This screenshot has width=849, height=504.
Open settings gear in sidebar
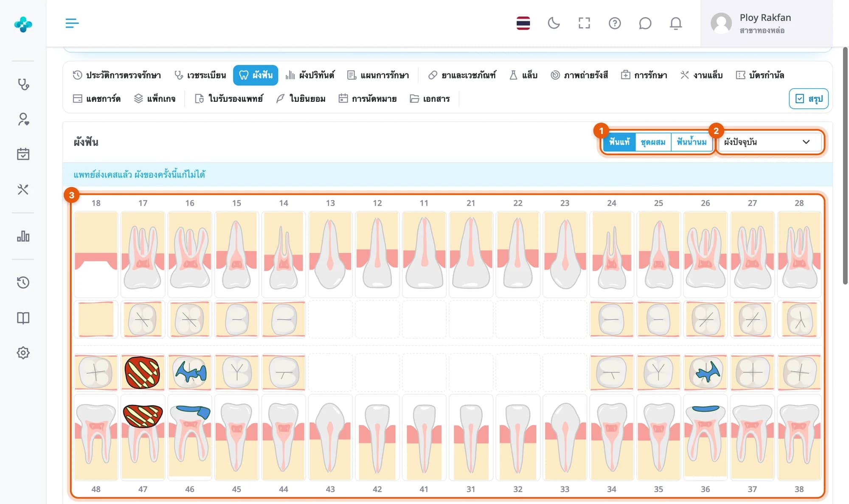[23, 353]
